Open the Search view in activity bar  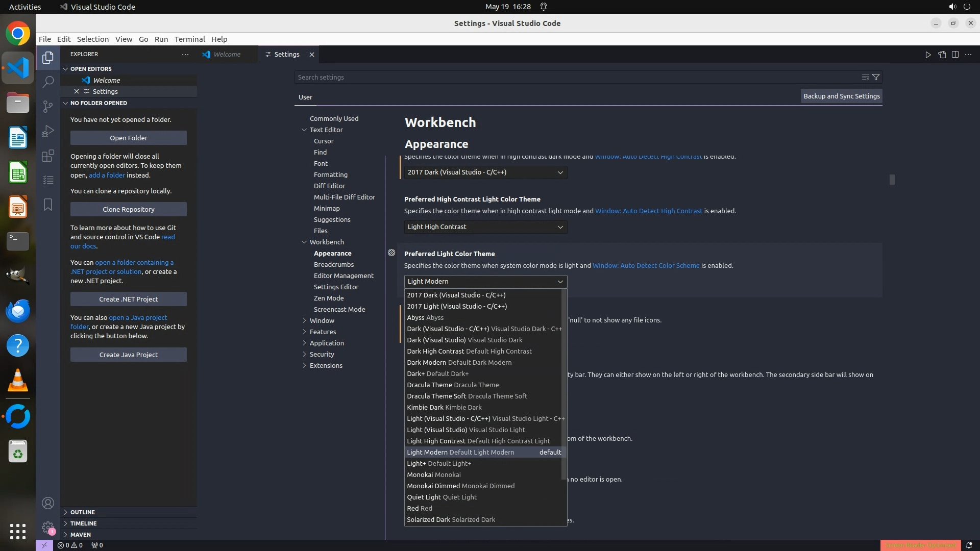tap(48, 82)
